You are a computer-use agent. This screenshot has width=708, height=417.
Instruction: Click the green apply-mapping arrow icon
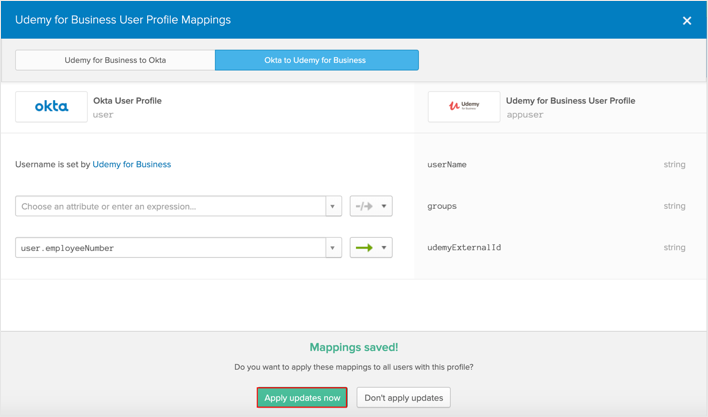coord(363,247)
